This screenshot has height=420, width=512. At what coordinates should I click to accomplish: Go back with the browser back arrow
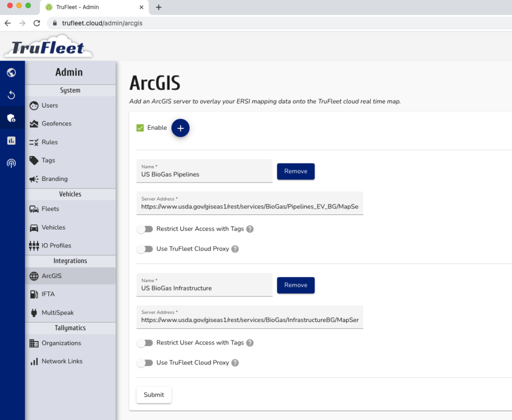point(8,23)
